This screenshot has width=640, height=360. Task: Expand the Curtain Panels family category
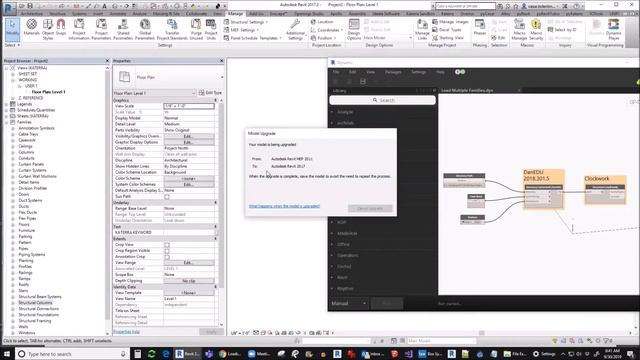(13, 164)
